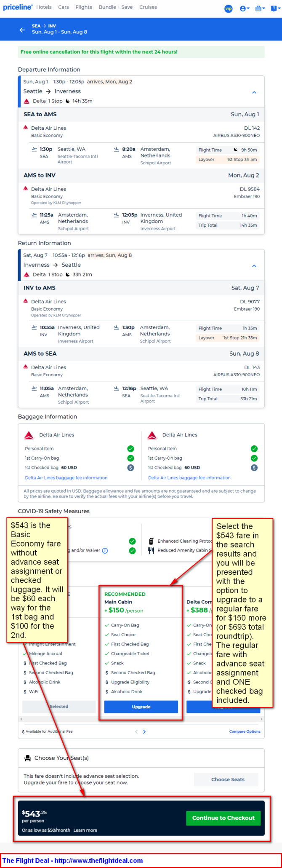Image resolution: width=282 pixels, height=868 pixels.
Task: Collapse the return flight details chevron
Action: (x=254, y=266)
